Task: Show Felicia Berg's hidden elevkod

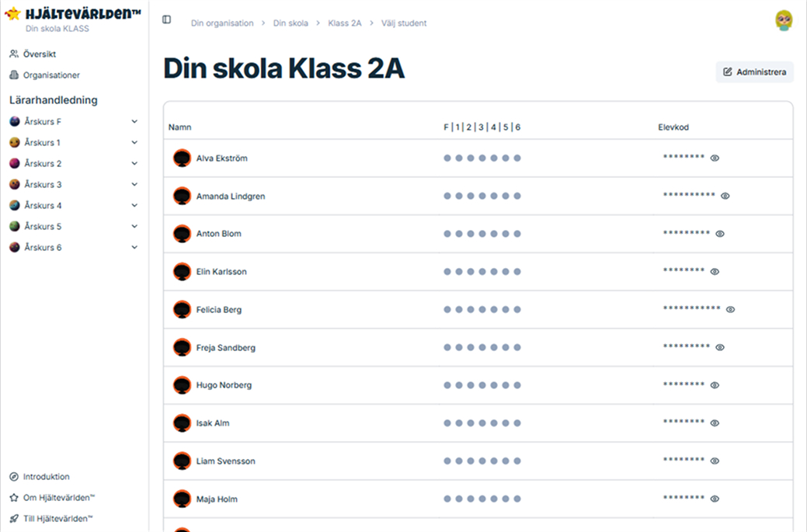Action: (730, 309)
